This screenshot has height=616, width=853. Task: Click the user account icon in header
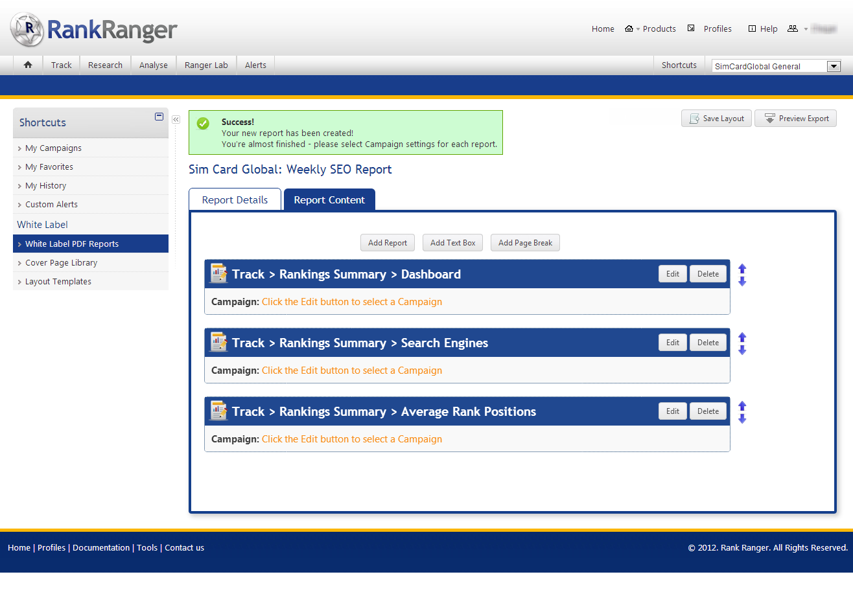coord(793,29)
